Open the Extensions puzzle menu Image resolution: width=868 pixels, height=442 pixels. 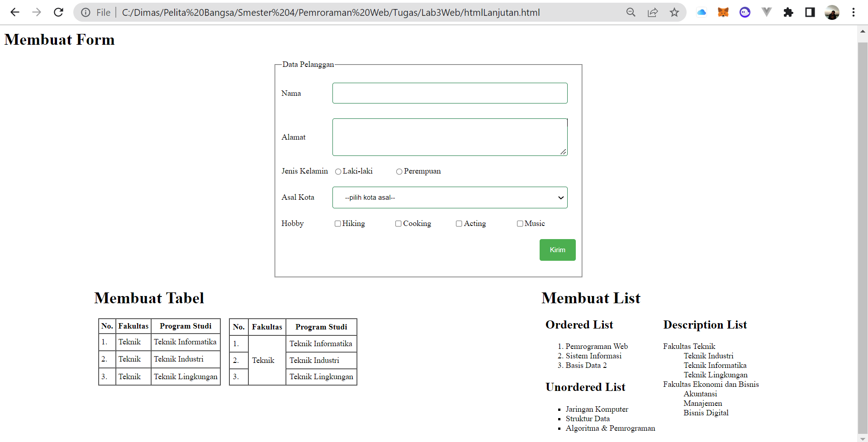[788, 12]
